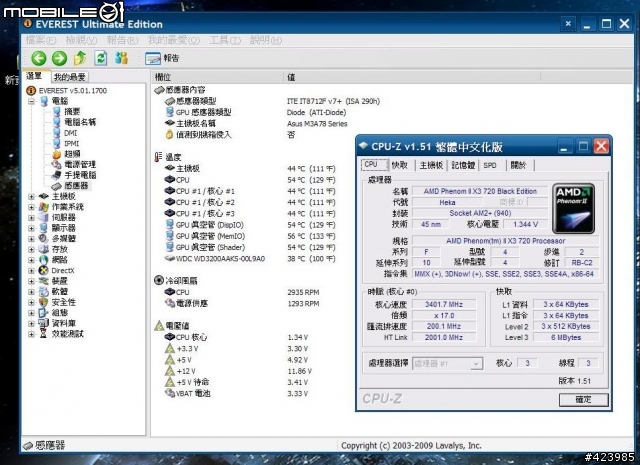The width and height of the screenshot is (640, 465).
Task: Click the 資料庫 database icon
Action: click(x=44, y=323)
